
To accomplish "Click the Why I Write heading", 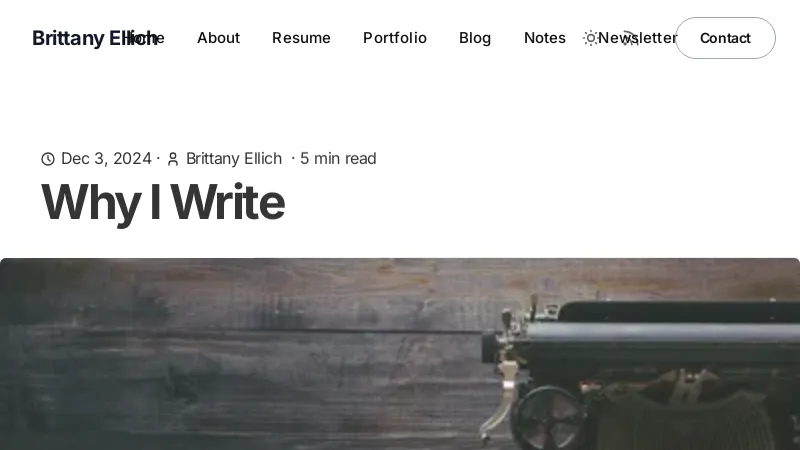I will [163, 203].
